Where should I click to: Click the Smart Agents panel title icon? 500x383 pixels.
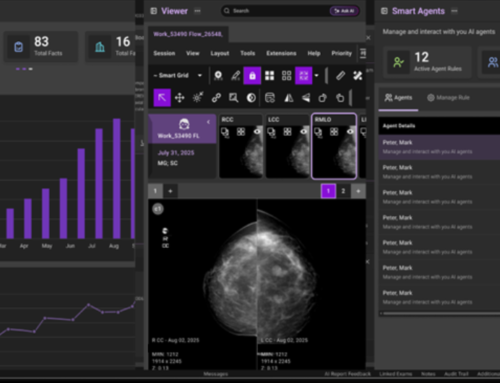(384, 11)
